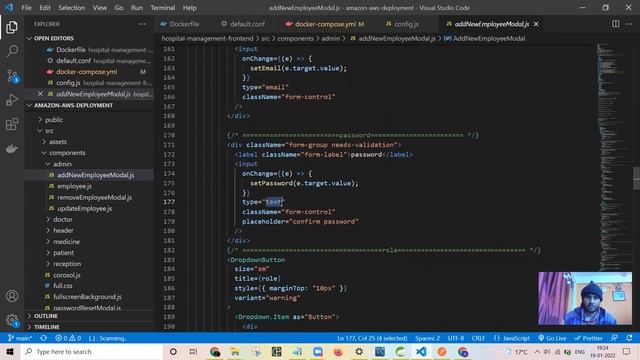640x360 pixels.
Task: Open the Manage gear icon
Action: [12, 320]
